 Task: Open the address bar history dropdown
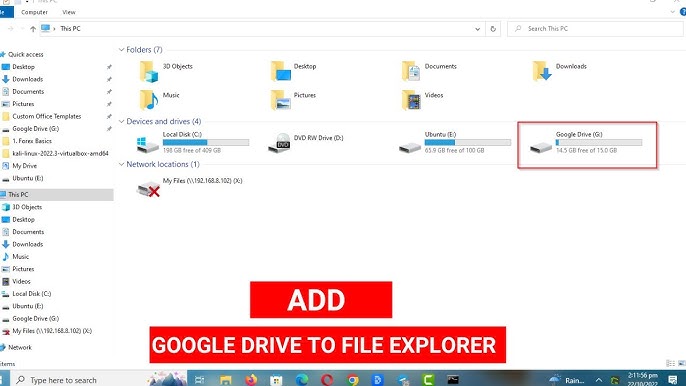pos(477,29)
